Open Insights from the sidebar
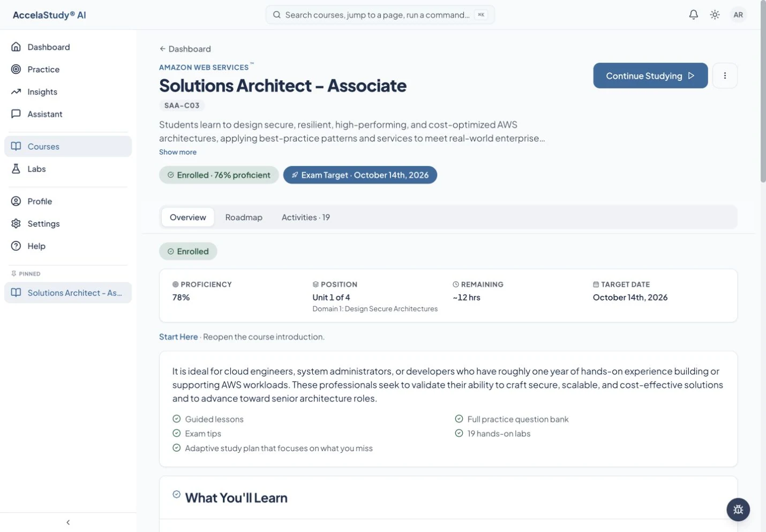This screenshot has width=766, height=532. [68, 92]
